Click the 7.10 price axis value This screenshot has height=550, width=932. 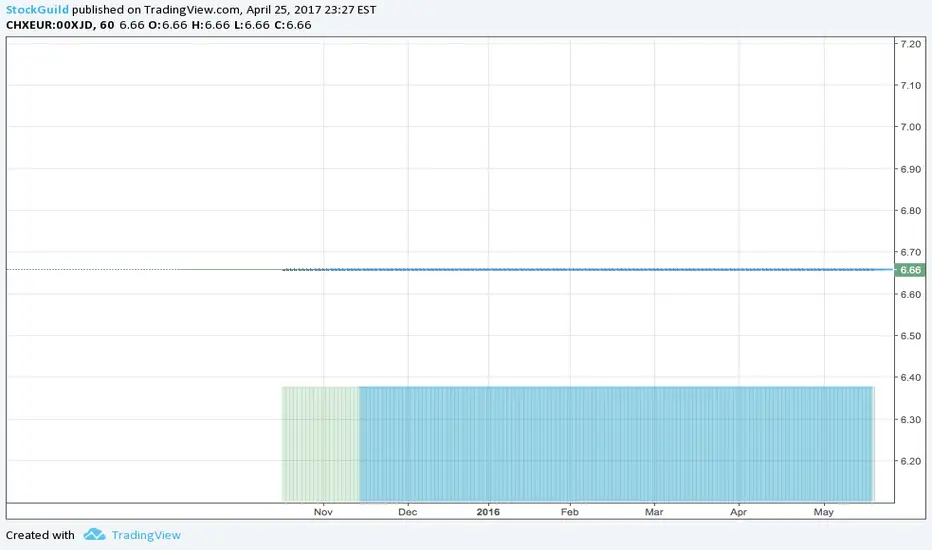[911, 86]
